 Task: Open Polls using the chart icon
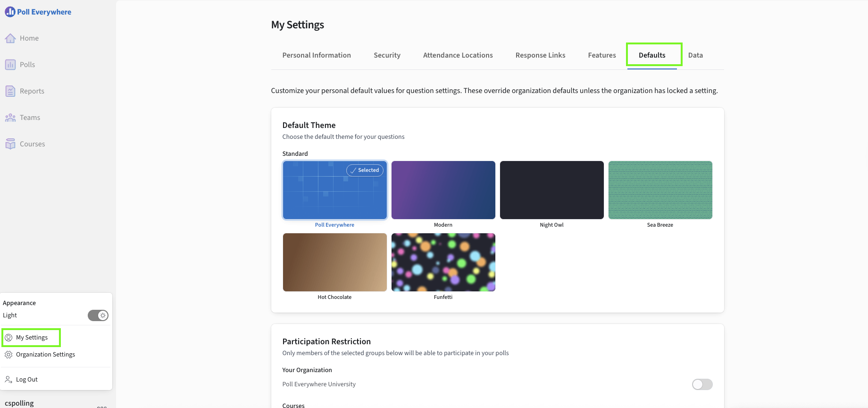10,65
